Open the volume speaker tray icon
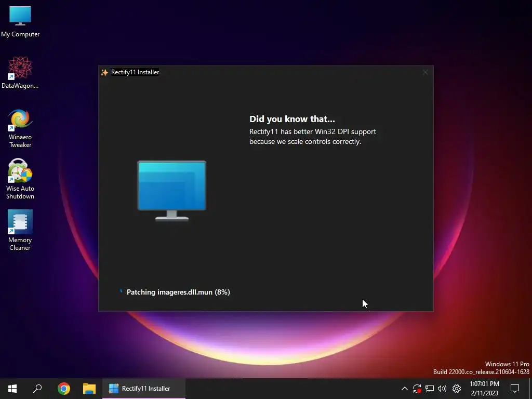The image size is (532, 399). click(x=442, y=389)
